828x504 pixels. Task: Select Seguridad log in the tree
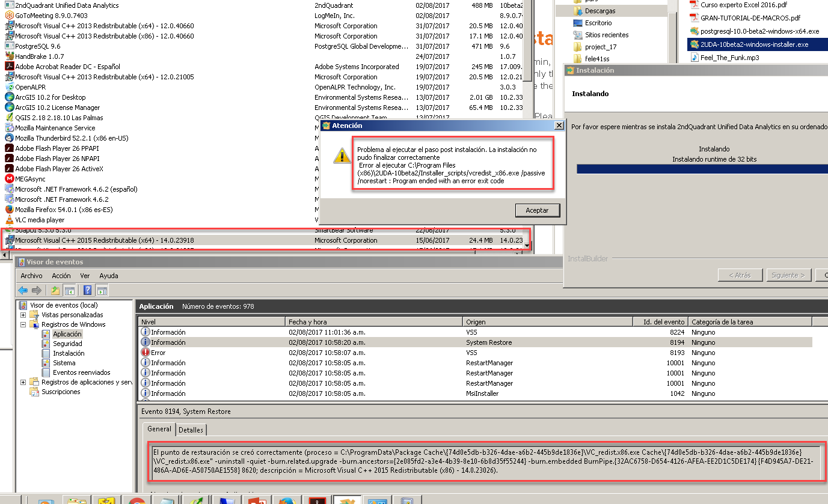[67, 344]
